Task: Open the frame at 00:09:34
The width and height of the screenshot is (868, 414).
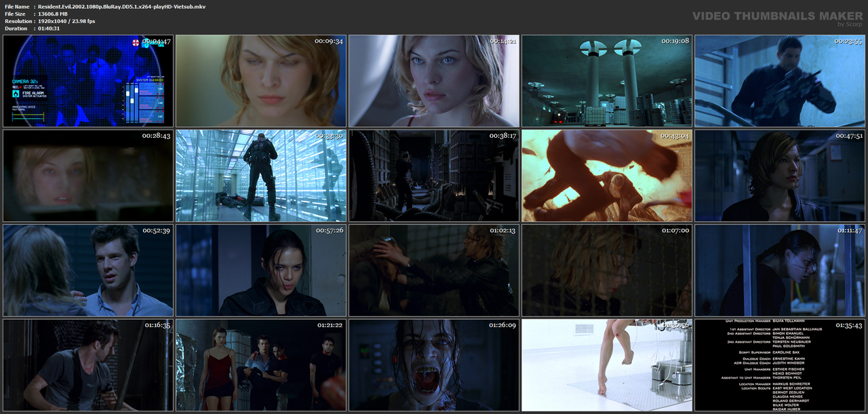Action: (x=261, y=81)
